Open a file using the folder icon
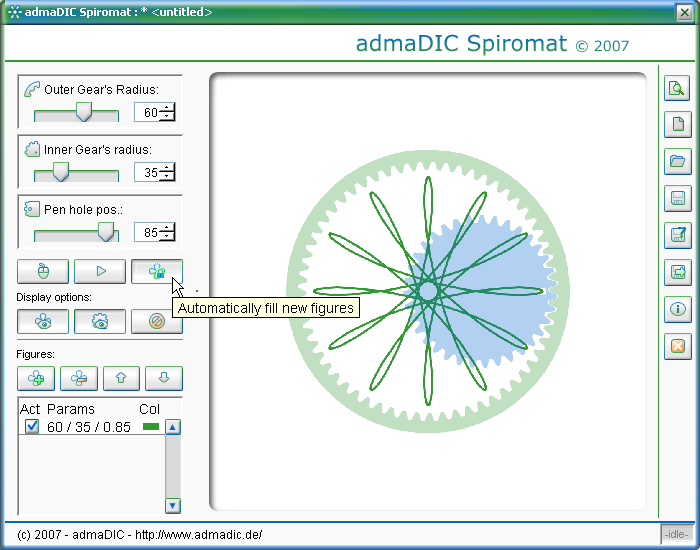700x550 pixels. (678, 161)
